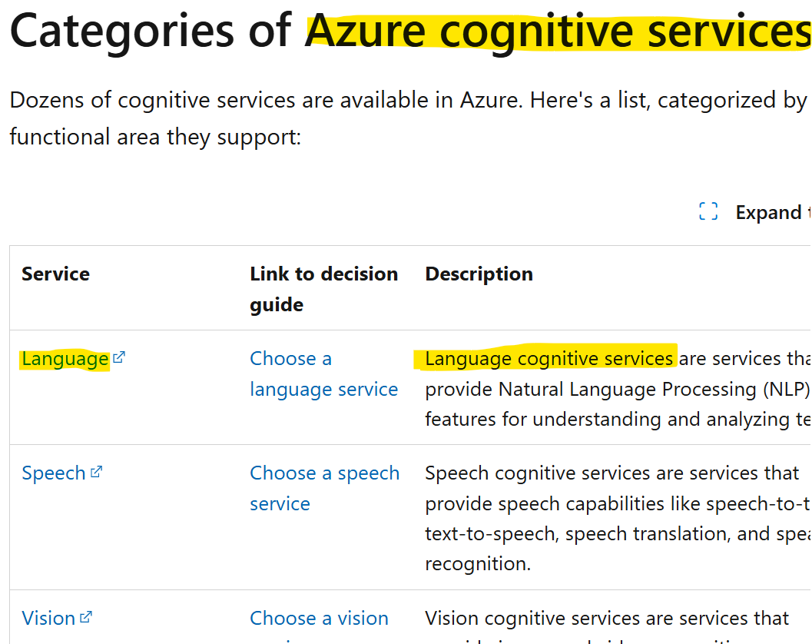Open the Vision service link
This screenshot has height=644, width=812.
[x=48, y=618]
